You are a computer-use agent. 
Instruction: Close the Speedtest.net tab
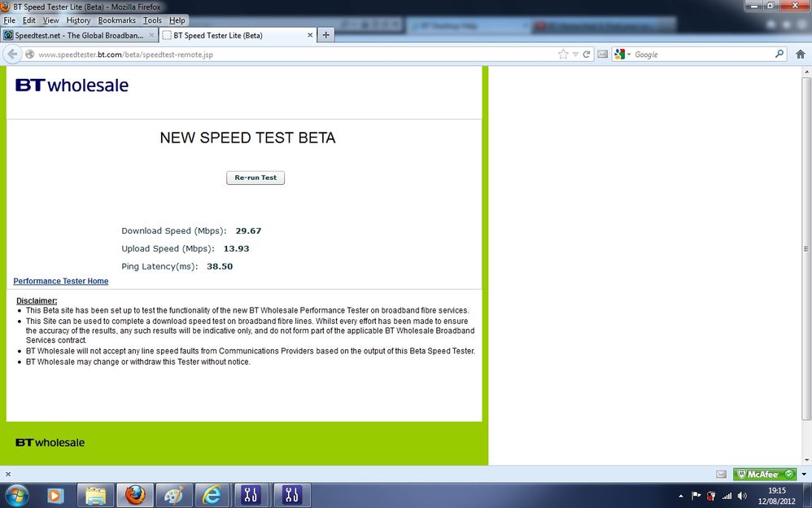151,35
